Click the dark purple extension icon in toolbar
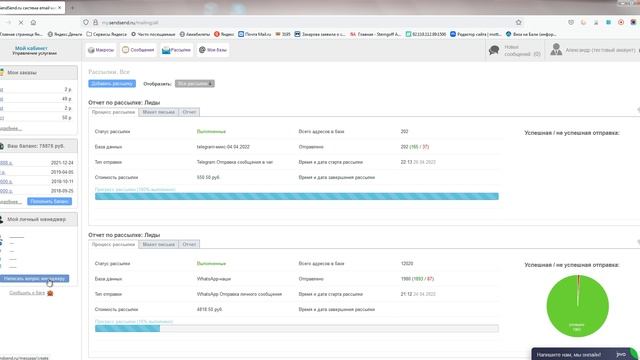 click(633, 22)
